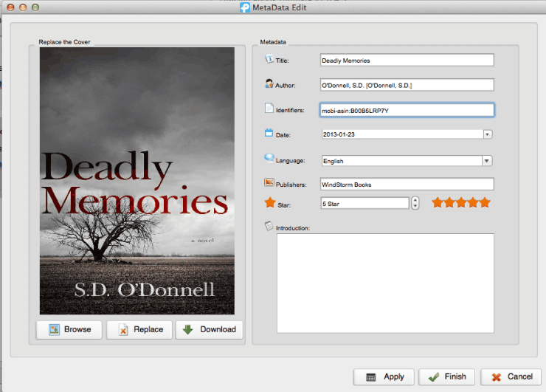The image size is (546, 392).
Task: Click inside the Introduction text area
Action: pos(385,283)
